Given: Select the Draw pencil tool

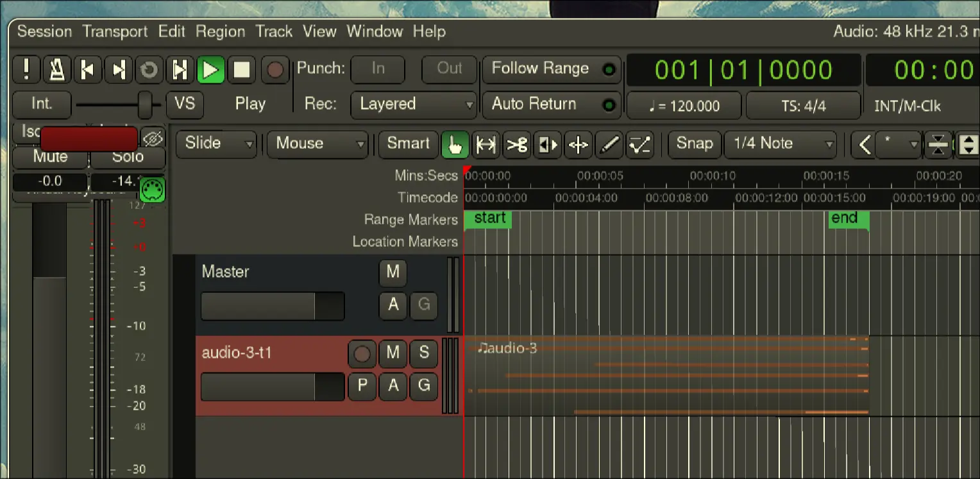Looking at the screenshot, I should click(x=609, y=144).
